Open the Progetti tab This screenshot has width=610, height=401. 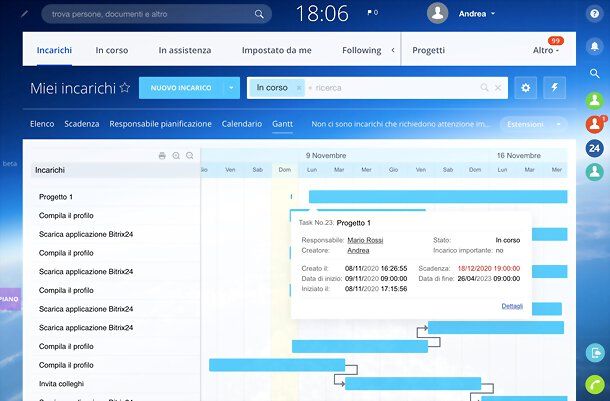tap(428, 50)
